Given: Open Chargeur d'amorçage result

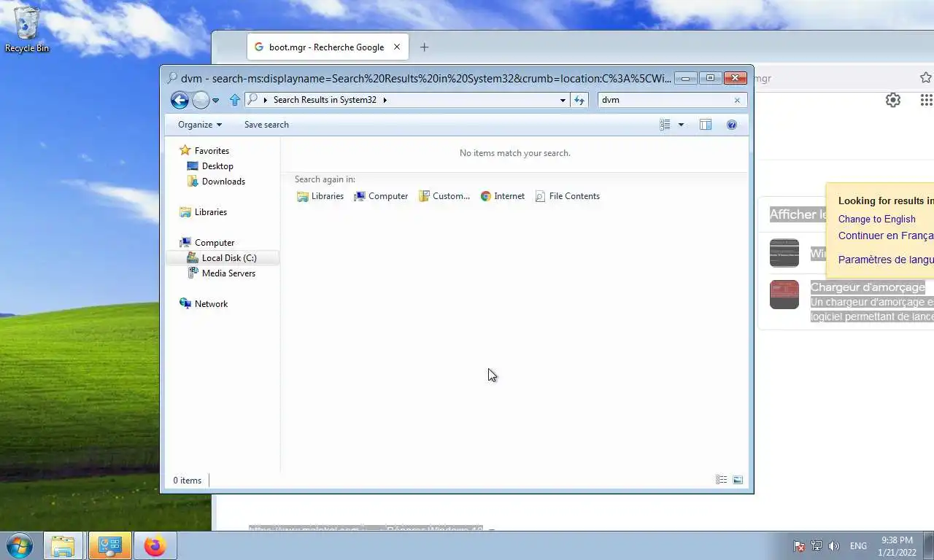Looking at the screenshot, I should 868,287.
